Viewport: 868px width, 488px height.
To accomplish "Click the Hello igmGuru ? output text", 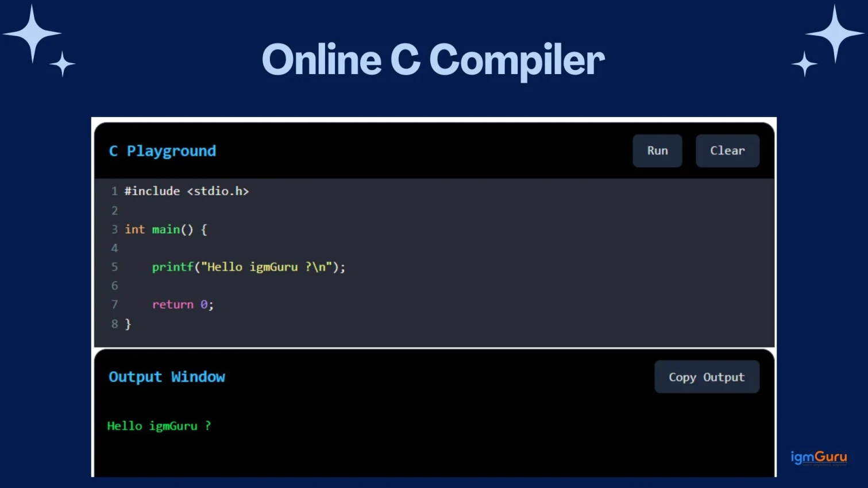I will (159, 426).
